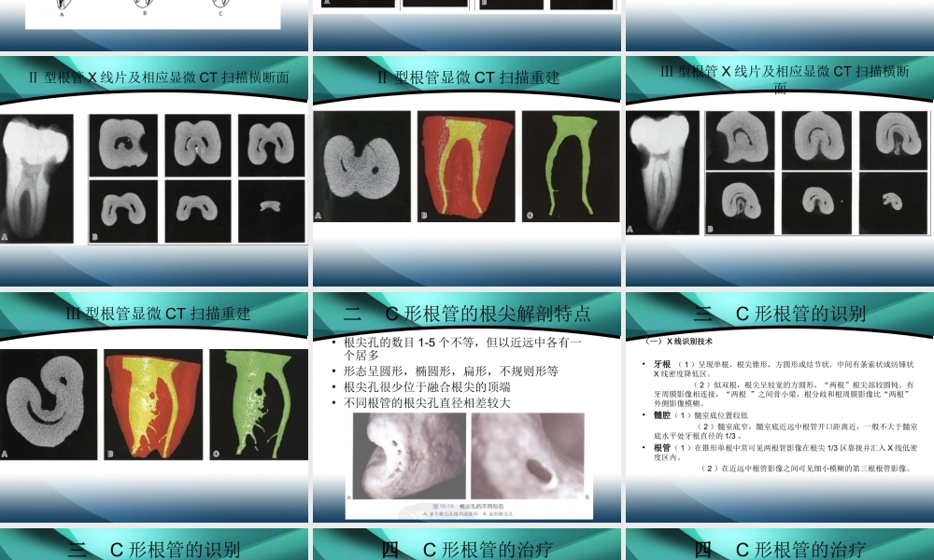The width and height of the screenshot is (934, 560).
Task: Click the red-yellow CT reconstruction in Ⅱ型 slide
Action: point(466,167)
